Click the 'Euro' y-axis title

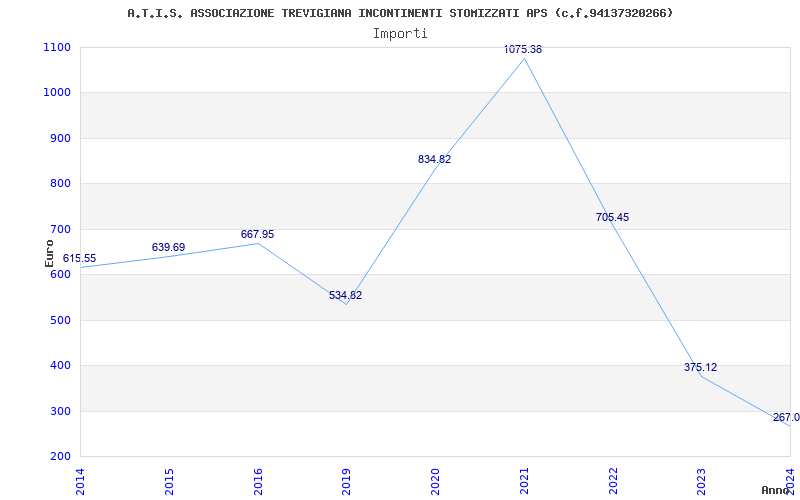pyautogui.click(x=49, y=253)
